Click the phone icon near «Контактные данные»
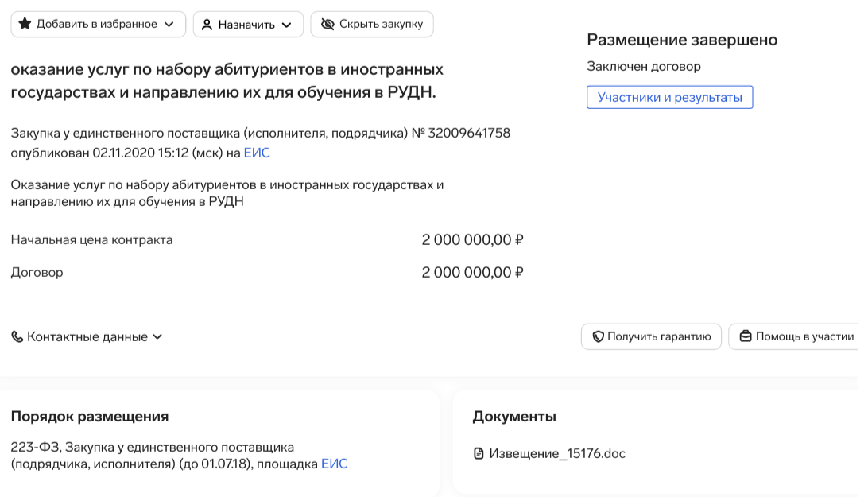 pos(16,336)
